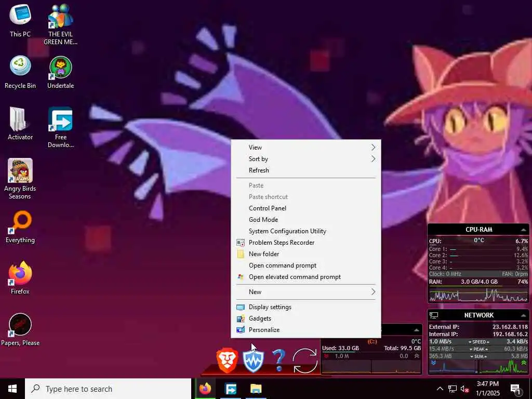Launch Problem Steps Recorder menu entry

pos(305,243)
